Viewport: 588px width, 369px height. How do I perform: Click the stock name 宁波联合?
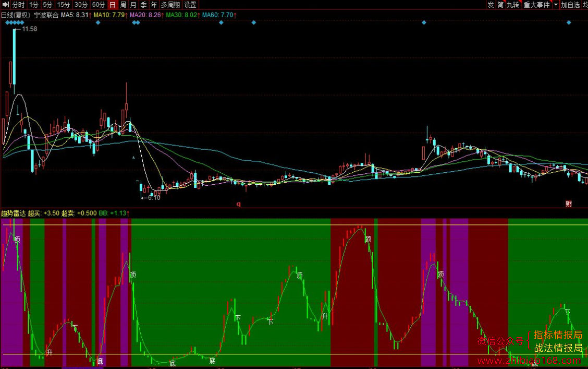(46, 15)
